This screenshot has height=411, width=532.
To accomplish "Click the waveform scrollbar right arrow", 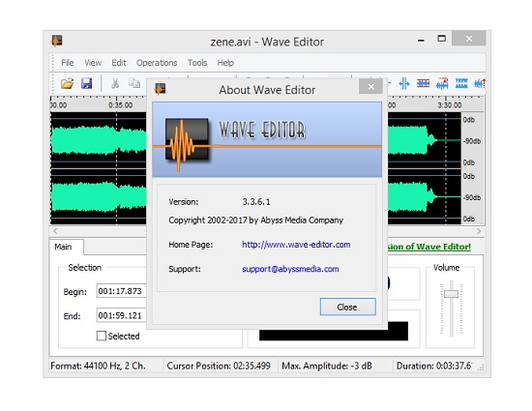I will (x=479, y=231).
